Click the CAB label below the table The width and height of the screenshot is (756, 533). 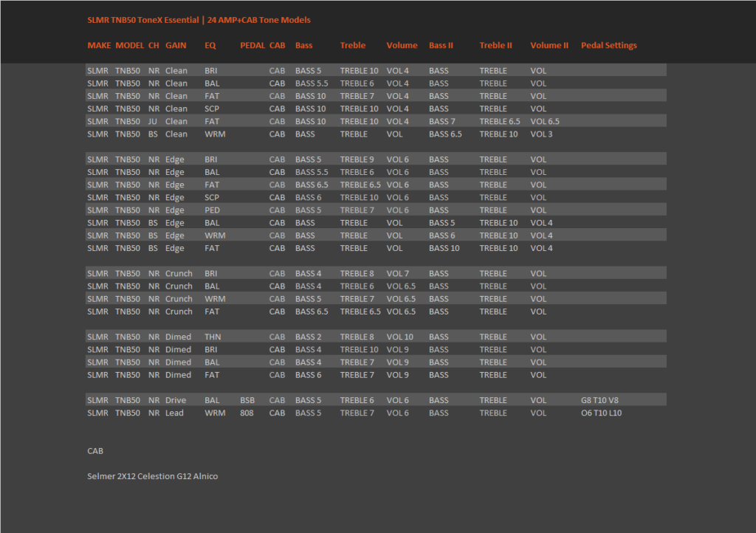tap(95, 451)
